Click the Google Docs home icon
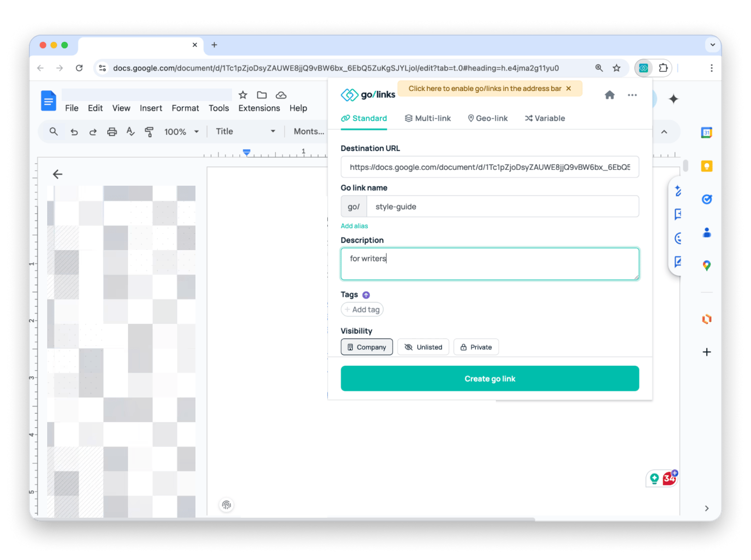The width and height of the screenshot is (751, 560). (49, 101)
